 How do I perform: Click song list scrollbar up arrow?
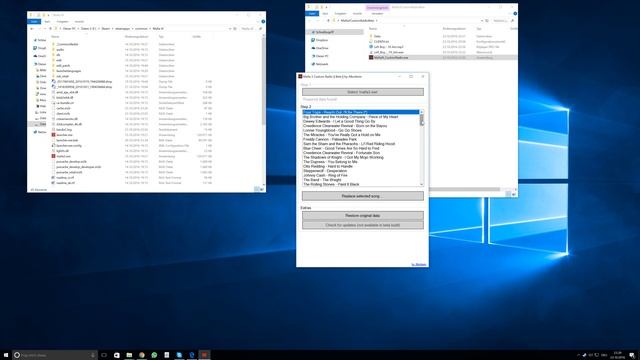(x=422, y=112)
